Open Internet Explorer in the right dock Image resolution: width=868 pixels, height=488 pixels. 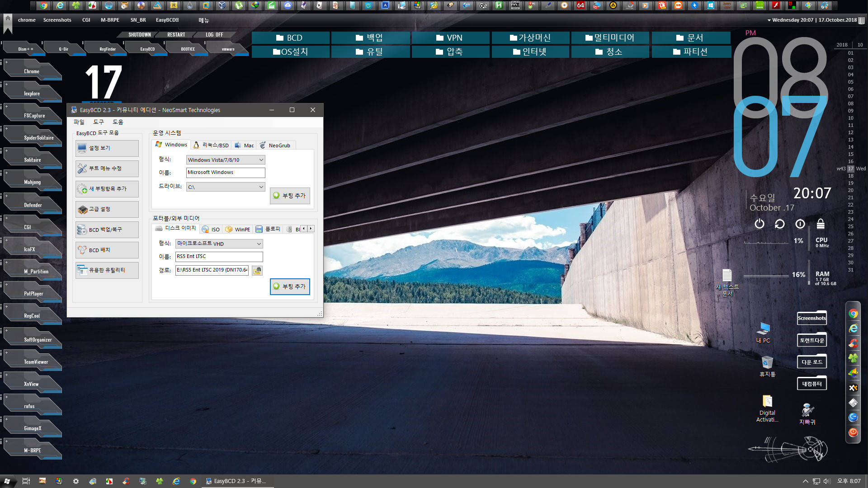tap(853, 328)
